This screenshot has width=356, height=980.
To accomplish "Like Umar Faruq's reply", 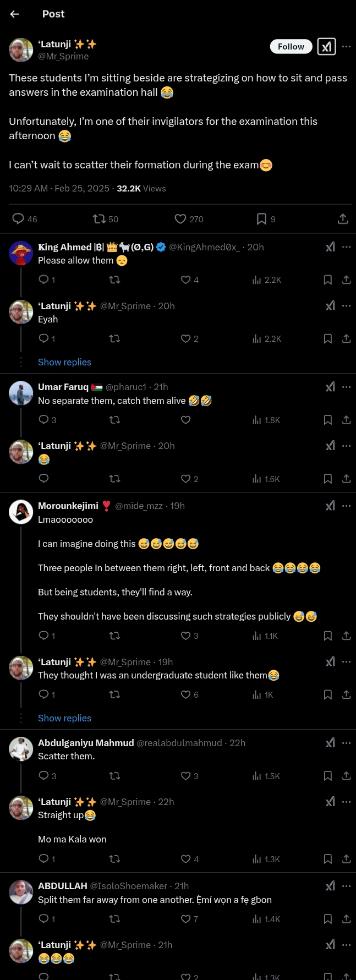I will tap(186, 420).
